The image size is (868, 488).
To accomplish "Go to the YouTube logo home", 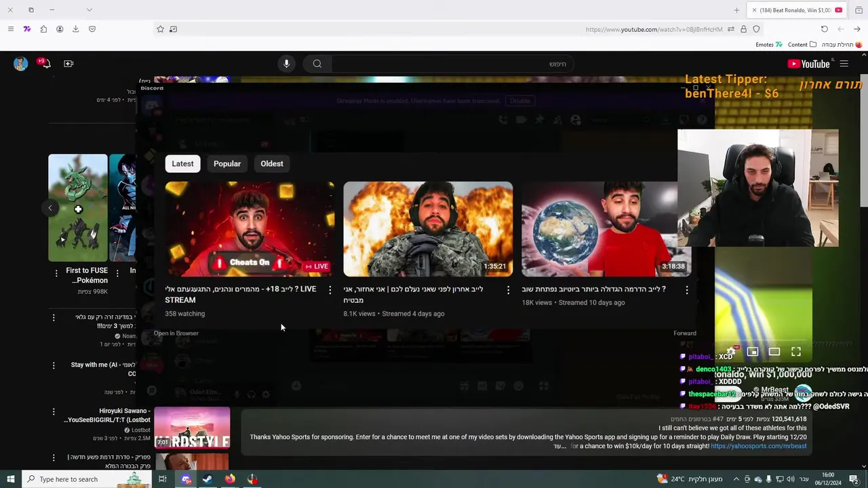I will click(808, 64).
